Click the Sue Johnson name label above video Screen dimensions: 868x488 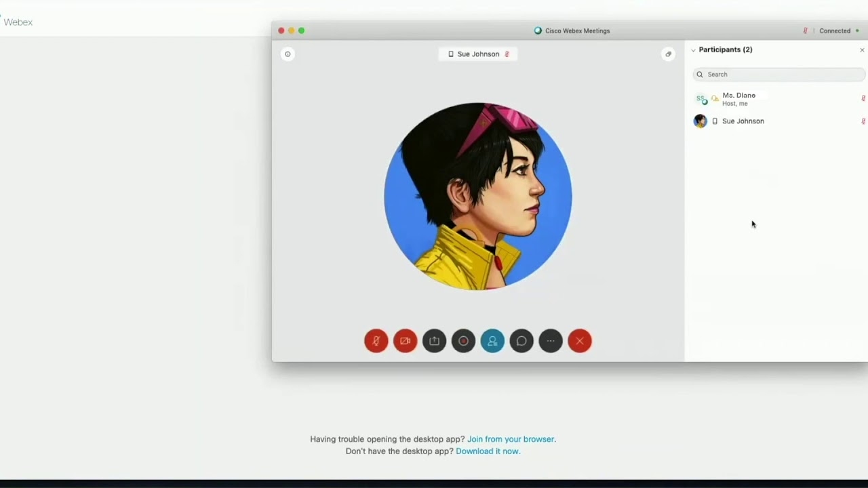(x=478, y=54)
